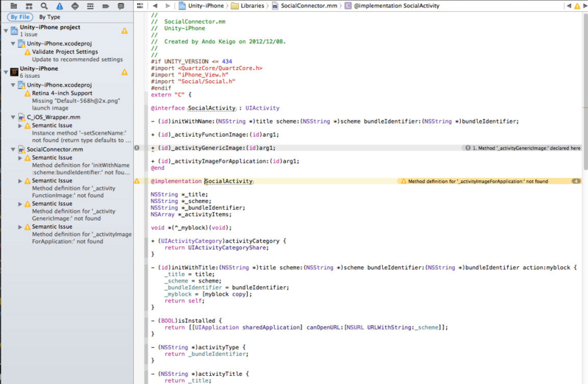
Task: Open the Log navigator speech bubble icon
Action: pos(121,6)
